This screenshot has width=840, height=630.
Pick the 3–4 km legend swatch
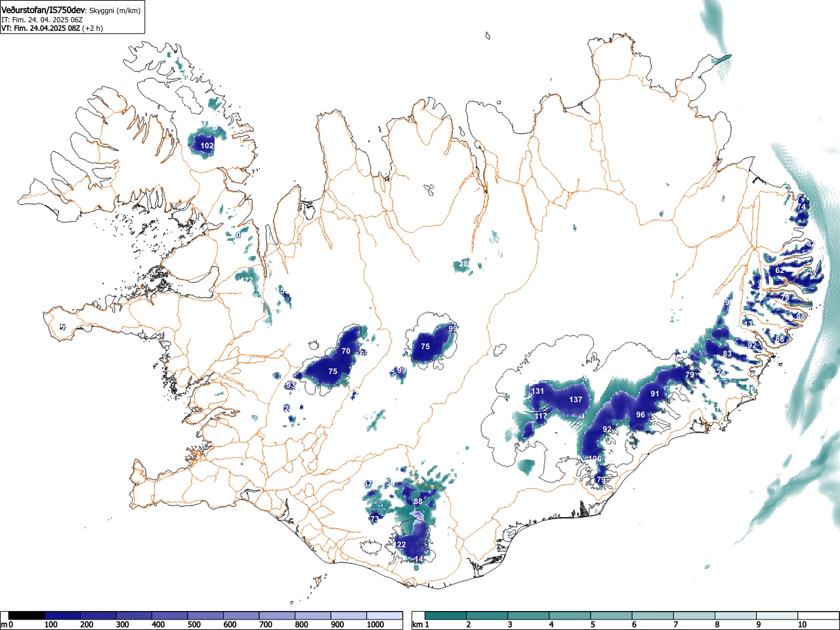coord(530,616)
